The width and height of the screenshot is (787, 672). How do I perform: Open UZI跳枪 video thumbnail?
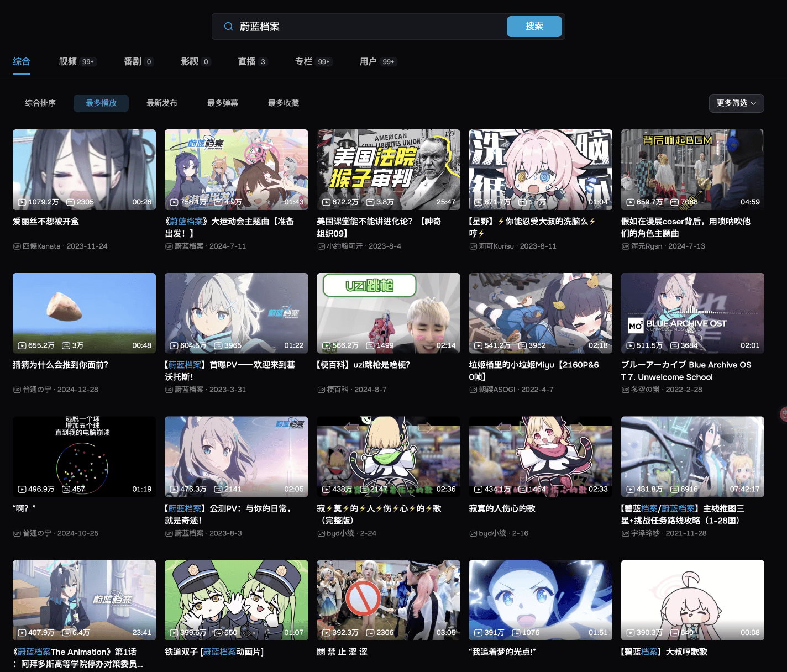(388, 313)
